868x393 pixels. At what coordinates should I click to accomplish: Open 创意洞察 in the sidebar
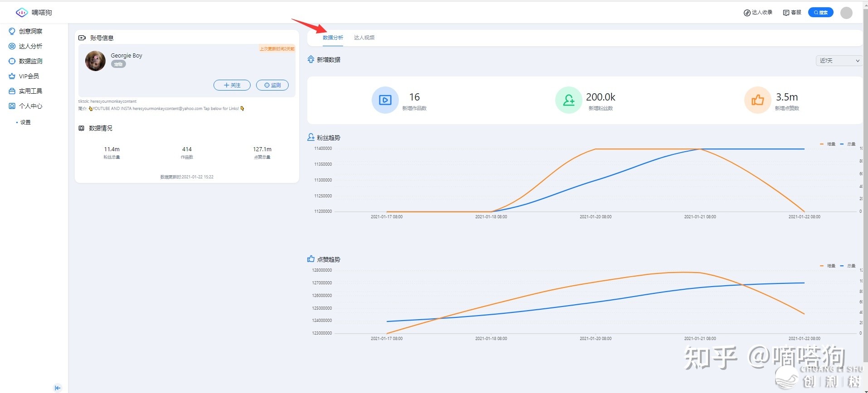point(30,31)
